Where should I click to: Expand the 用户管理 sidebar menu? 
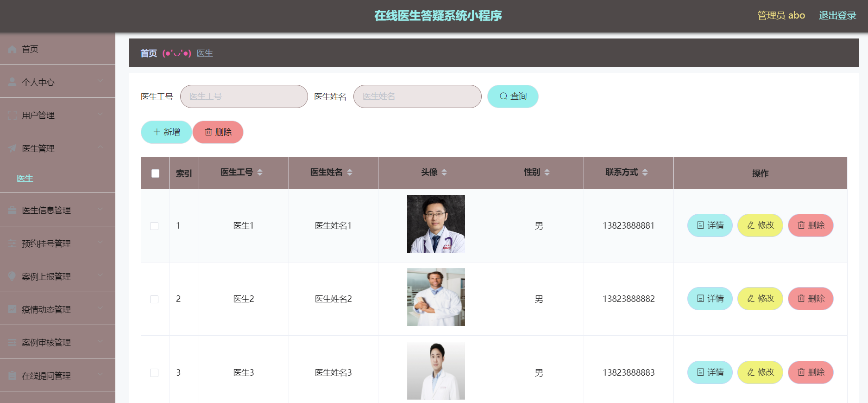coord(57,115)
